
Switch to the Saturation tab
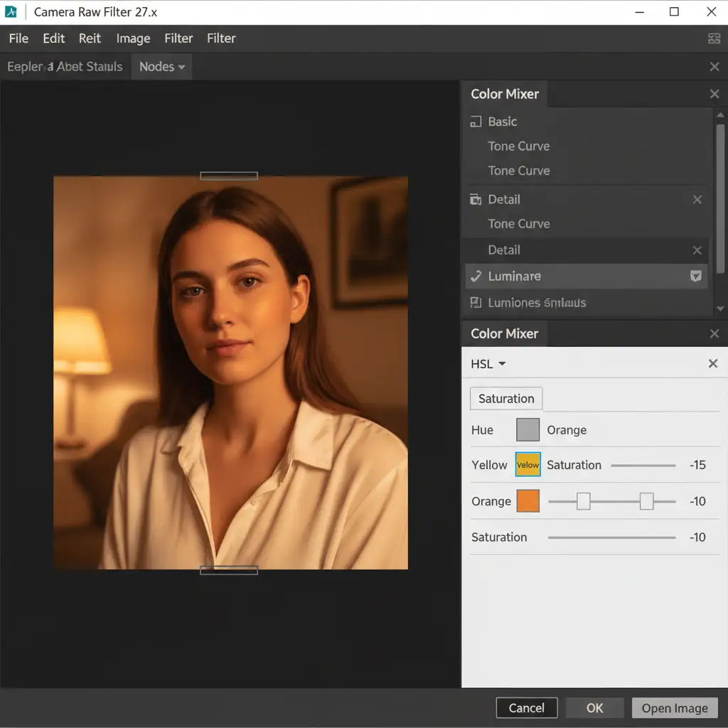506,399
